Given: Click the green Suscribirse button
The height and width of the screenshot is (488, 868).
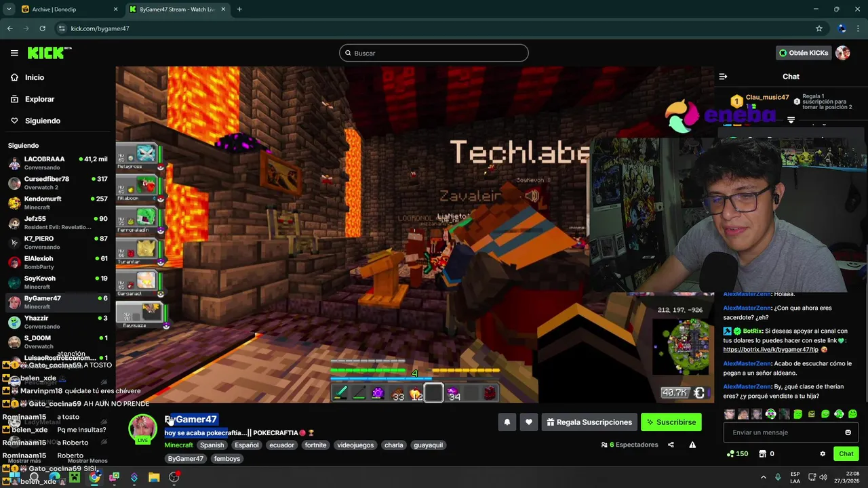Looking at the screenshot, I should point(671,422).
